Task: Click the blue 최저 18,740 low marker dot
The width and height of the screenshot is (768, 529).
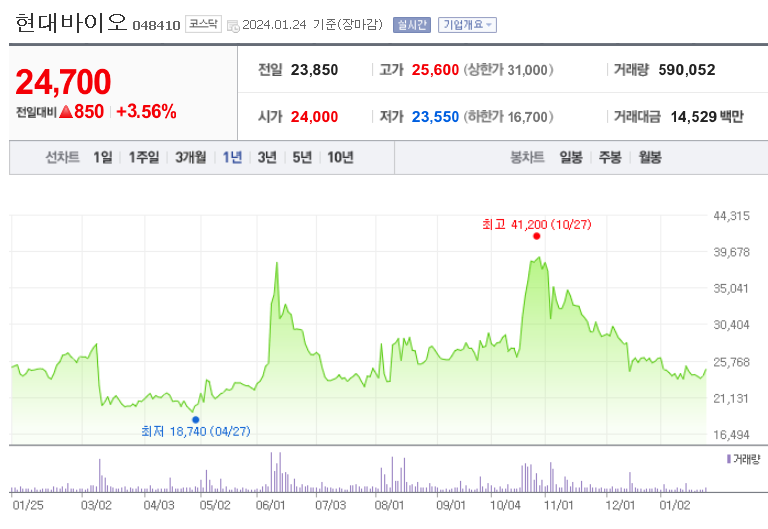Action: (195, 420)
